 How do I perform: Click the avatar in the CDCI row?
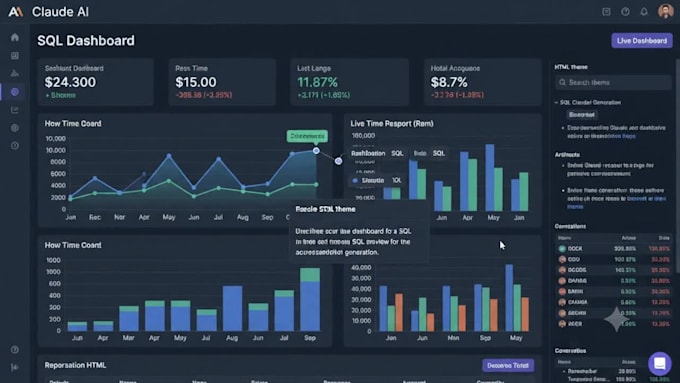tap(562, 259)
